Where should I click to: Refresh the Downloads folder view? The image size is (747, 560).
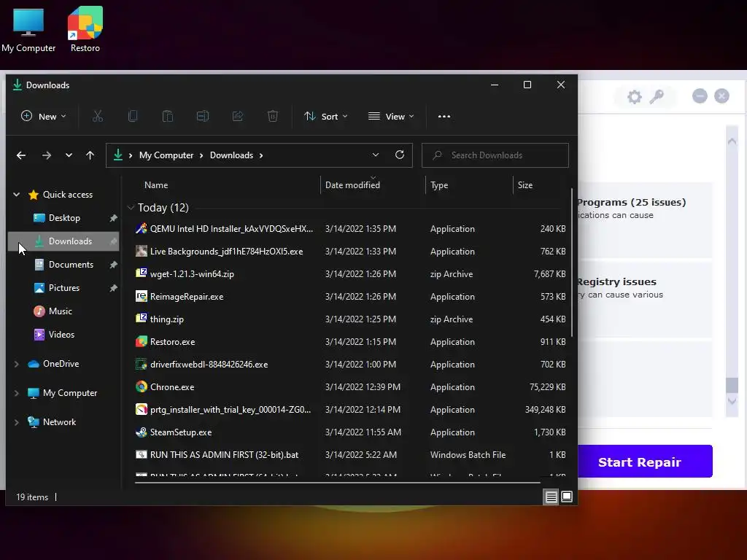coord(400,155)
